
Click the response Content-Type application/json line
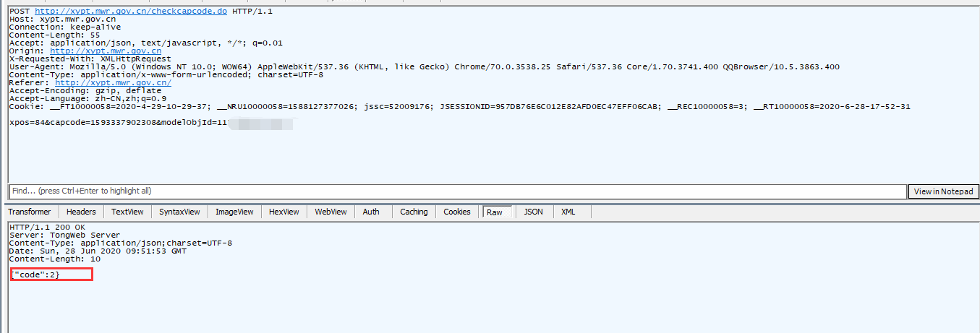coord(121,243)
